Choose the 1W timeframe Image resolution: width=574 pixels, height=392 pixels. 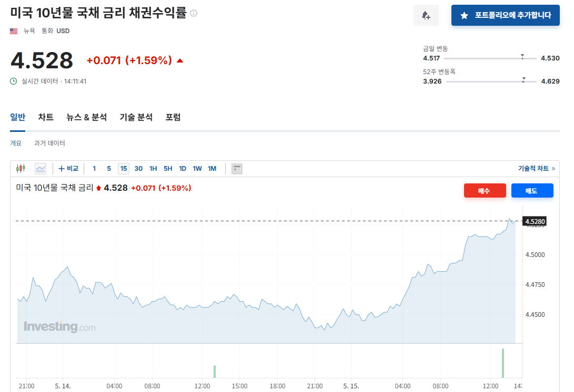pos(197,169)
